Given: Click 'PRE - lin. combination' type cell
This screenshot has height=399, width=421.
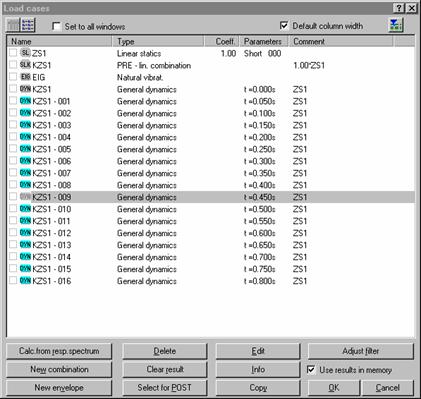Looking at the screenshot, I should point(154,65).
